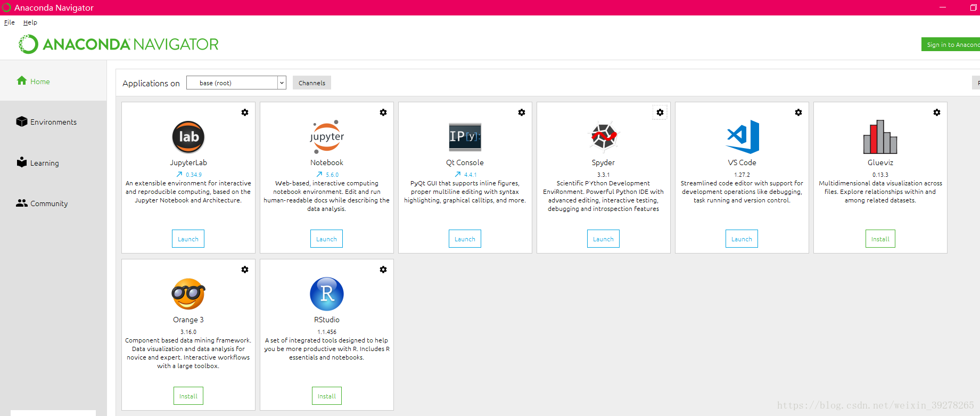Click Notebook version 5.6.0 link
Screen dimensions: 980x416
click(x=332, y=175)
